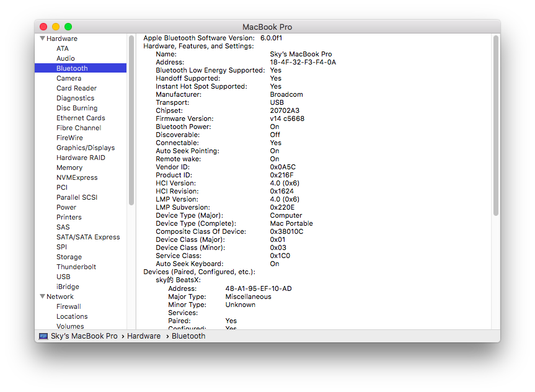Click the Transport value USB

(x=276, y=102)
